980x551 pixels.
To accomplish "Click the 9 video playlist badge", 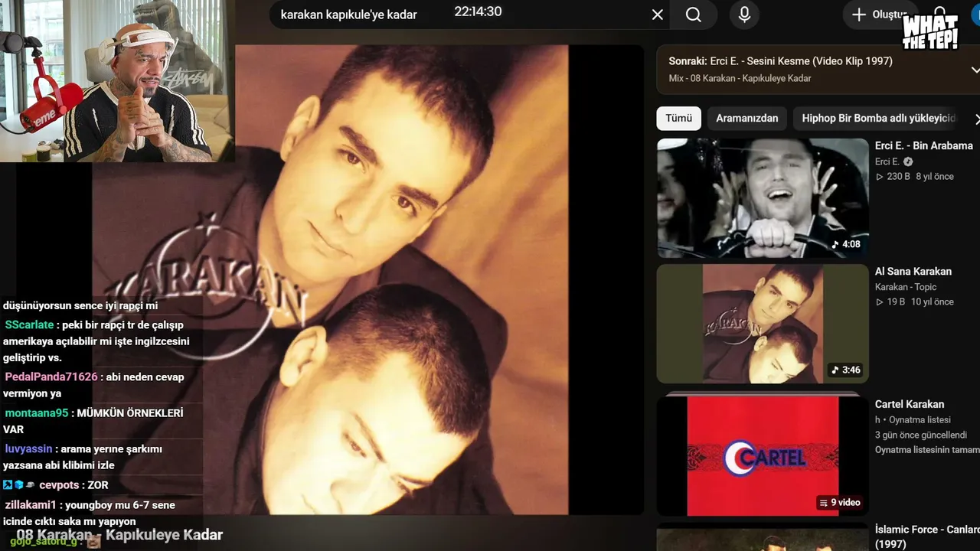I will click(840, 503).
